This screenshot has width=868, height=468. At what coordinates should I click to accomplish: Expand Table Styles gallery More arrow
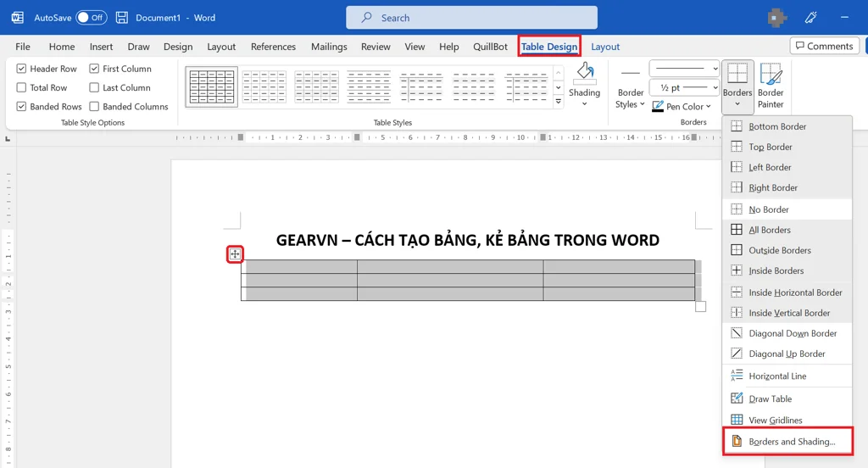tap(558, 102)
